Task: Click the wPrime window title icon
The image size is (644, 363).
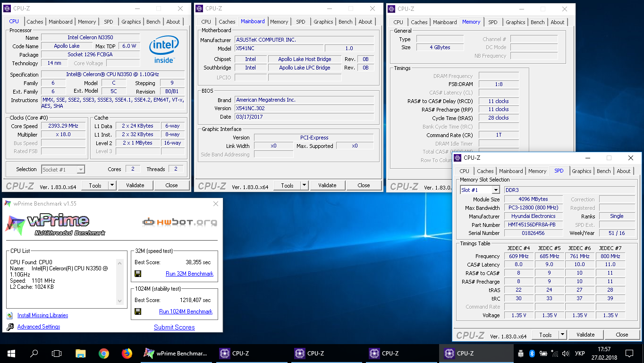Action: (x=8, y=204)
